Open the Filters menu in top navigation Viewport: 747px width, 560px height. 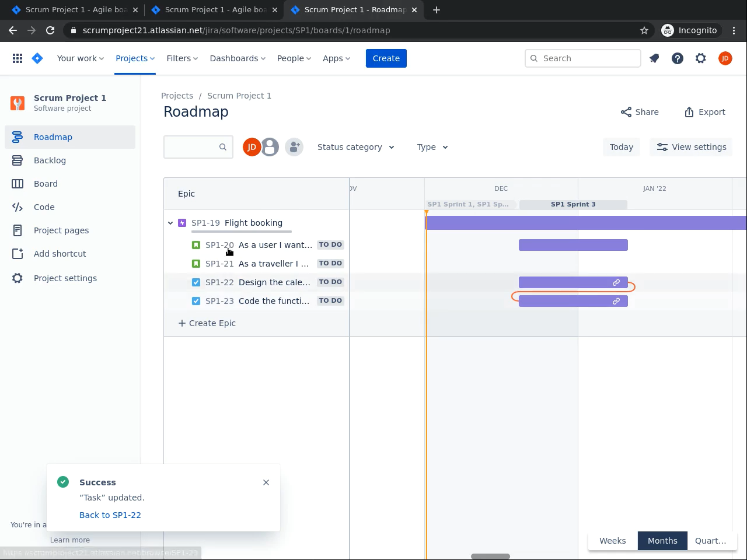(x=182, y=58)
